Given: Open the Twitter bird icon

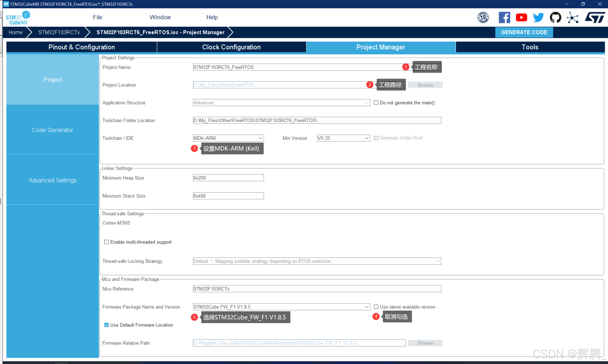Looking at the screenshot, I should [x=538, y=17].
